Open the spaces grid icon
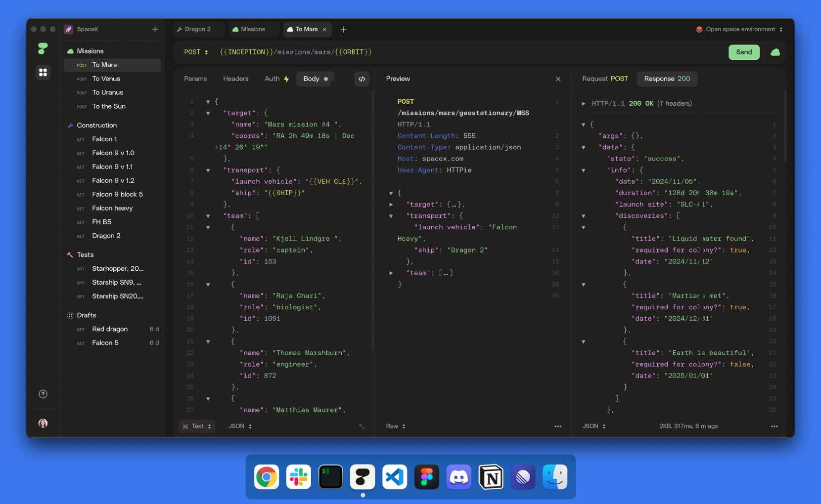The image size is (821, 504). [43, 73]
